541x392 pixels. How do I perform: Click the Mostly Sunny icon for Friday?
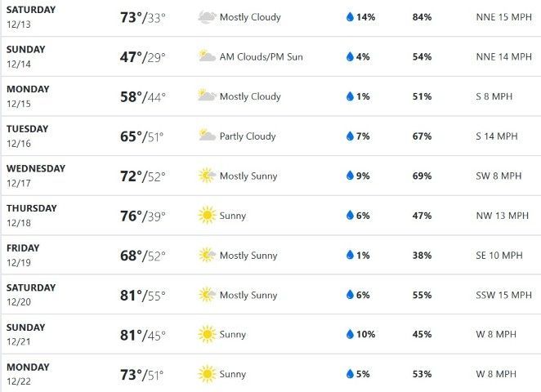[207, 256]
